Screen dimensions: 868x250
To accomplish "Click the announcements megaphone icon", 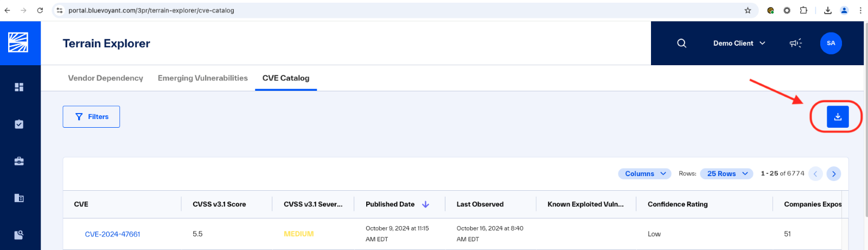I will click(795, 43).
